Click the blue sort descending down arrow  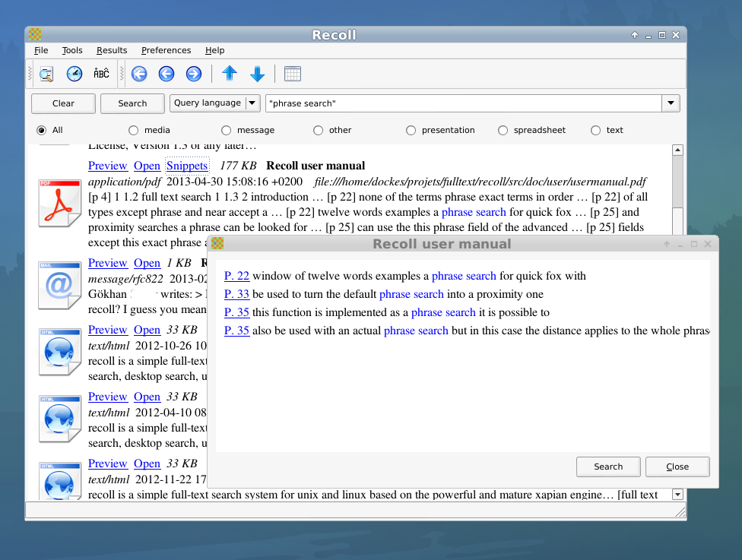pos(257,74)
